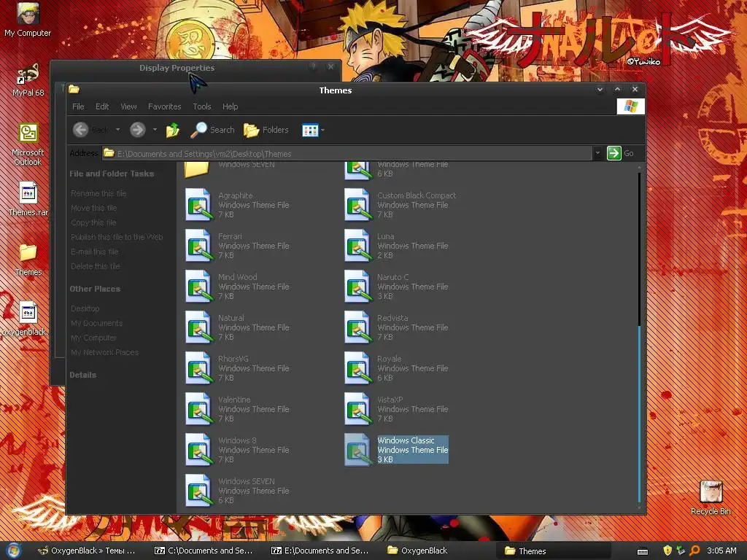Viewport: 747px width, 560px height.
Task: Collapse the File and Folder Tasks section
Action: pyautogui.click(x=112, y=174)
